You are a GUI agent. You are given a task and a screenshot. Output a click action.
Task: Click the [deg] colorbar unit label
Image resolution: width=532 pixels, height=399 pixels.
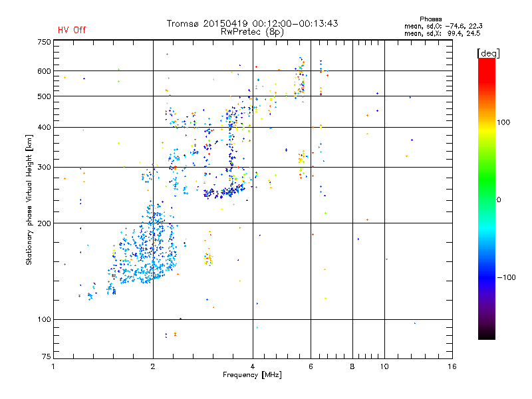click(488, 53)
